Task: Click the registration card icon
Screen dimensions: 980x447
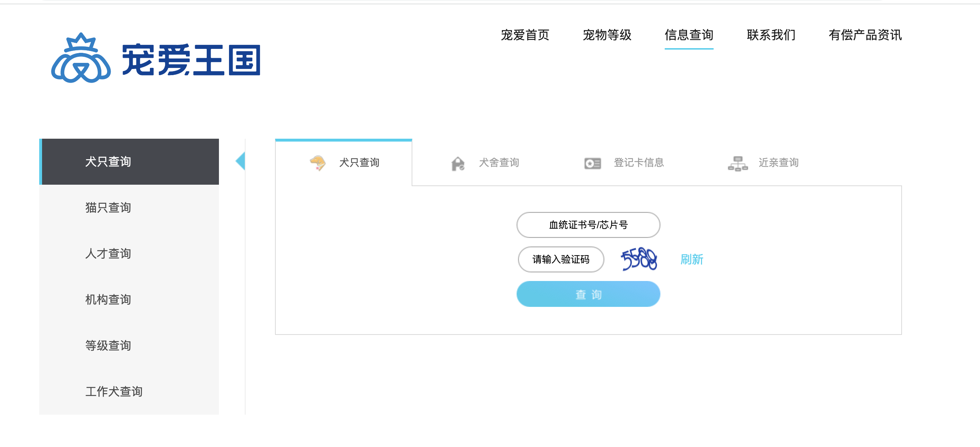Action: (x=592, y=163)
